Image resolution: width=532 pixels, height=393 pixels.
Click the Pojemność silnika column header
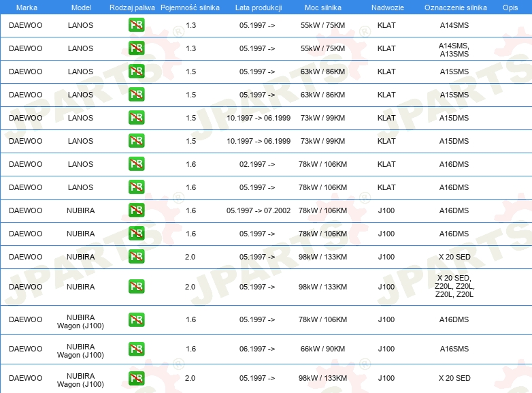[190, 7]
